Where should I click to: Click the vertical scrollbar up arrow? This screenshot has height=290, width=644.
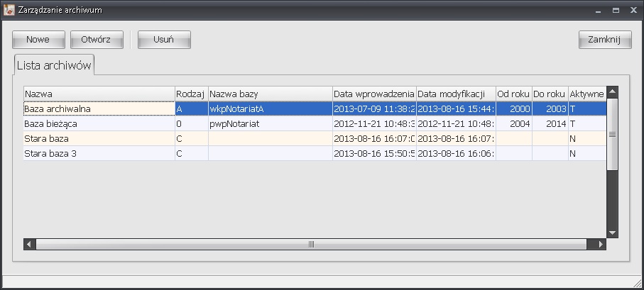click(x=612, y=92)
